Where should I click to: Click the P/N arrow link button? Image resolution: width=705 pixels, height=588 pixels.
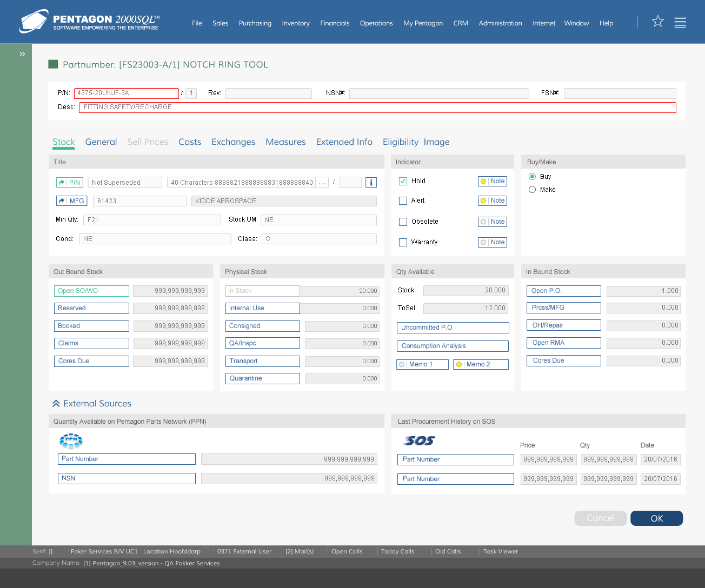[x=70, y=183]
